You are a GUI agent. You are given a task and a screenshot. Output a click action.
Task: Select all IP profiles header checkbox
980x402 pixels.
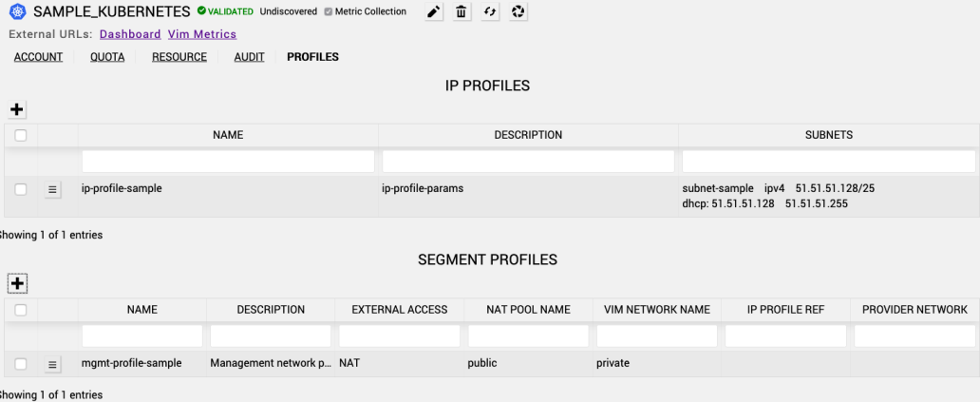click(x=21, y=136)
